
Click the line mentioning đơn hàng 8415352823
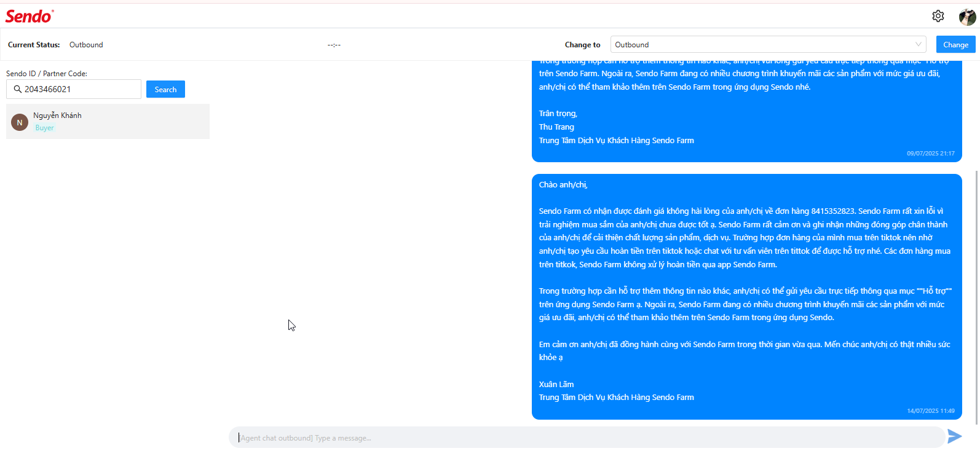(741, 211)
